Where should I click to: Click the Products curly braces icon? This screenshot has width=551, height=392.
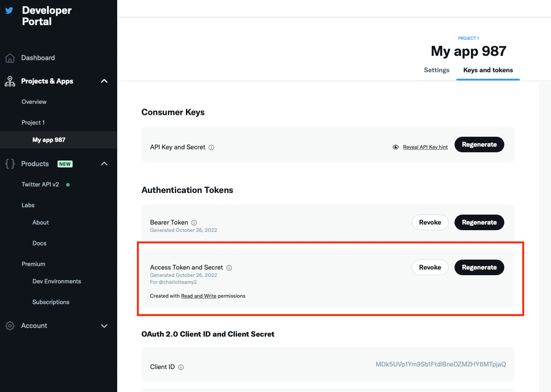click(10, 164)
